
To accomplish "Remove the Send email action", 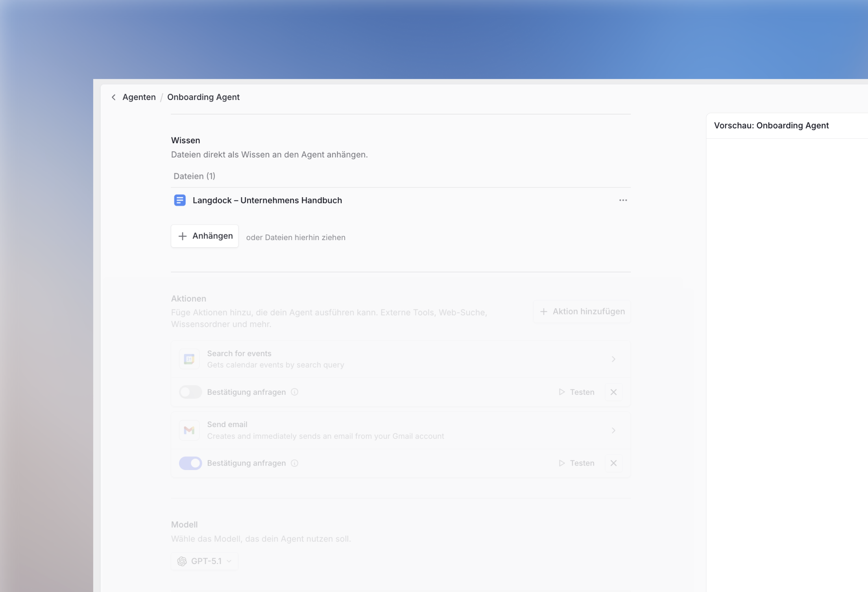I will [x=613, y=463].
